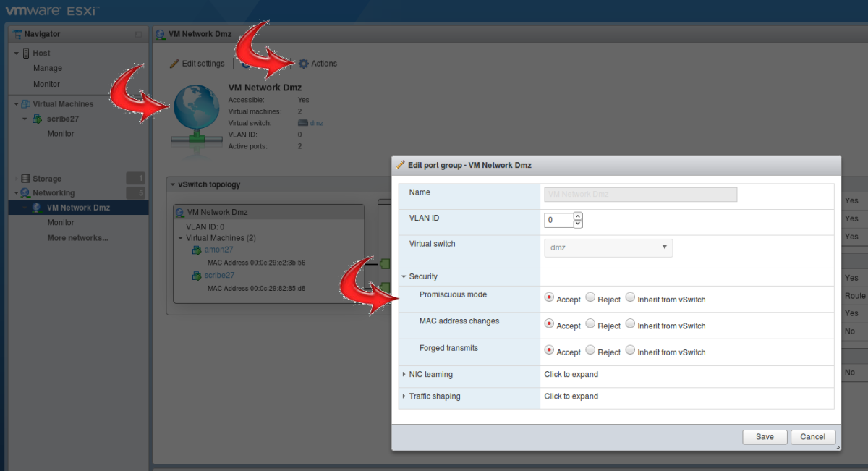Click the disabled Name field
868x471 pixels.
pyautogui.click(x=640, y=194)
